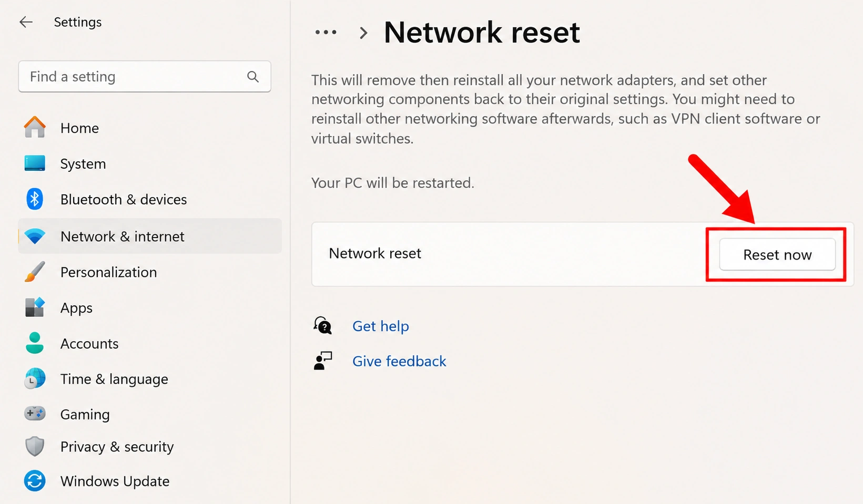Click the Network reset page heading

[x=482, y=32]
